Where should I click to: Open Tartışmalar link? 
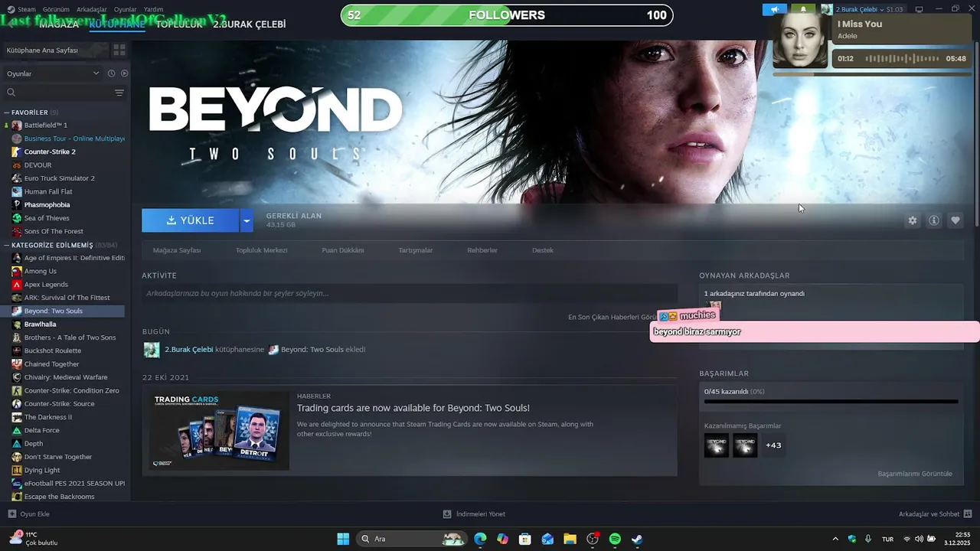coord(416,250)
